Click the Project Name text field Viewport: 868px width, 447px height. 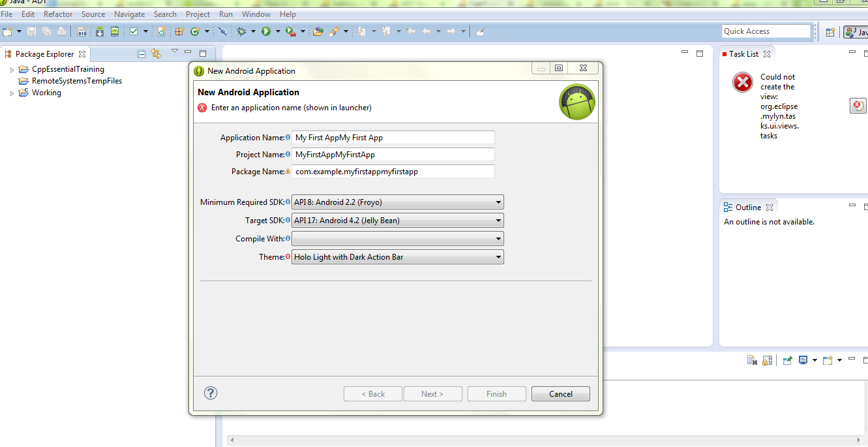coord(393,155)
